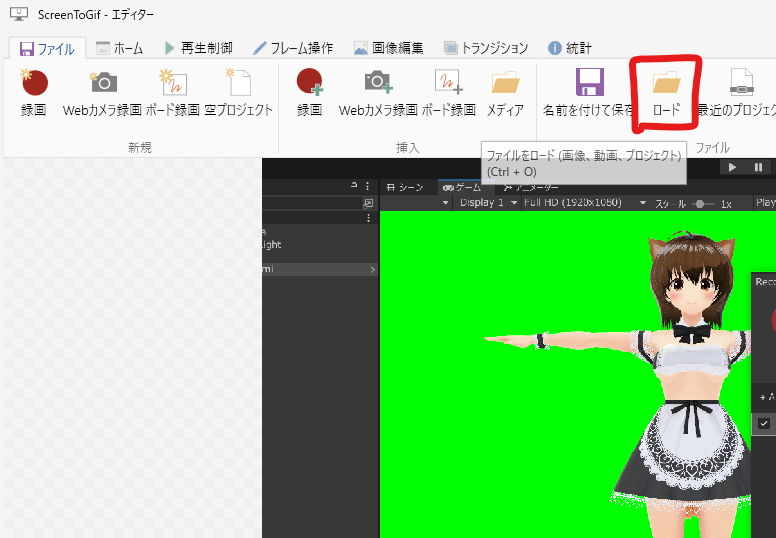Open dropdown arrow left of Display 1
Image resolution: width=776 pixels, height=538 pixels.
445,203
